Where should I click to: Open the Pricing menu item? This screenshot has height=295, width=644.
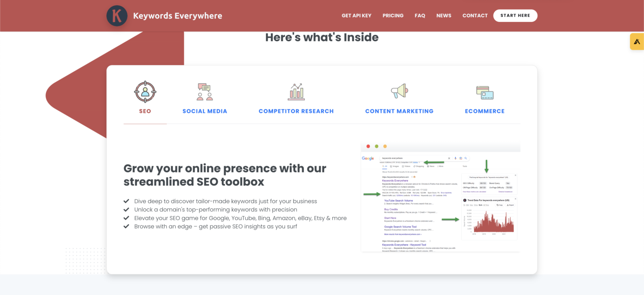[x=393, y=16]
